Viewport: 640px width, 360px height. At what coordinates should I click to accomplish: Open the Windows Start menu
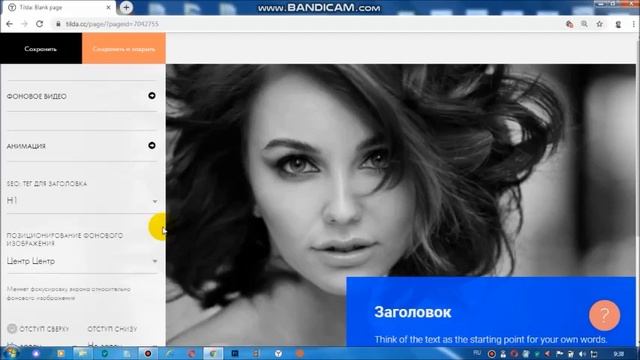(x=11, y=353)
